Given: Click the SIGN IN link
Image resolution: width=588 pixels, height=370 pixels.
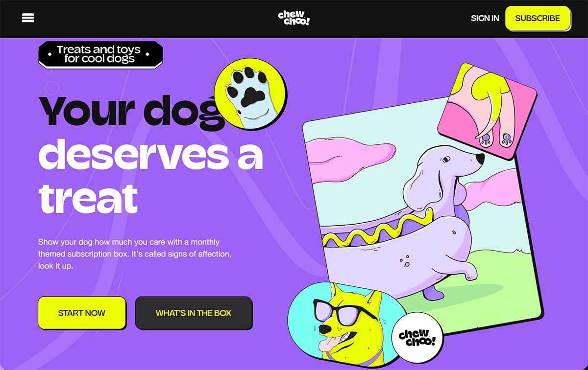Looking at the screenshot, I should click(x=485, y=18).
